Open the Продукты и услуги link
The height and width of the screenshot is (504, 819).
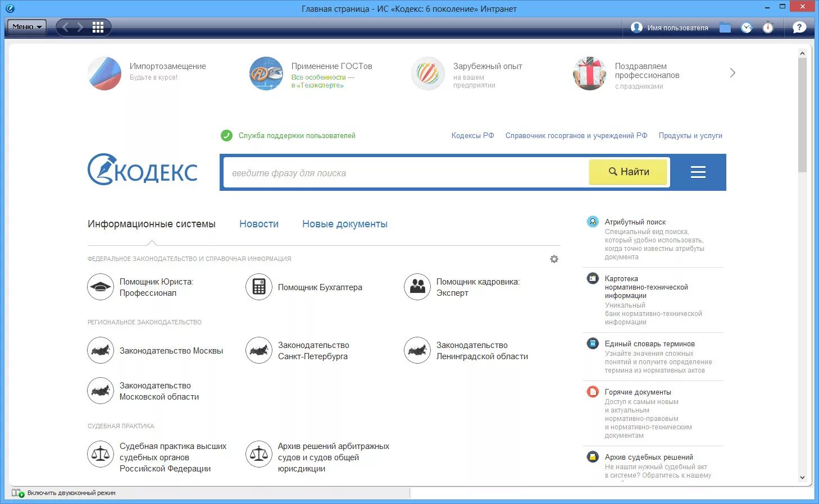690,136
